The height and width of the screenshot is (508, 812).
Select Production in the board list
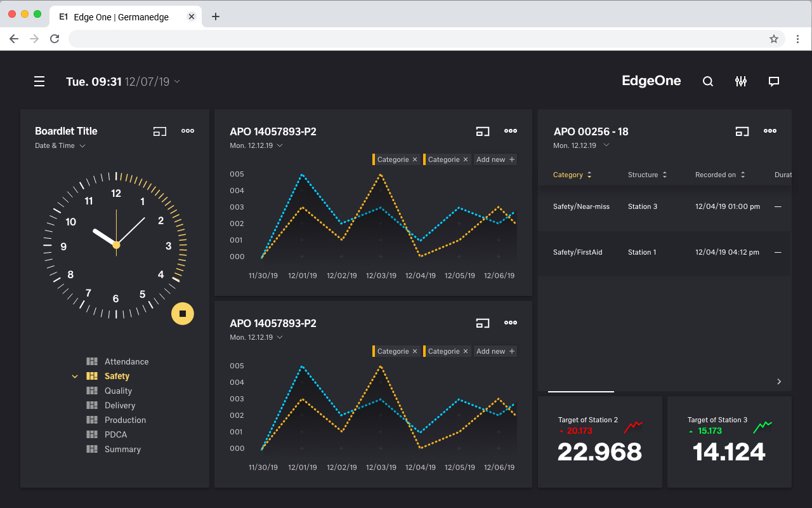point(125,420)
